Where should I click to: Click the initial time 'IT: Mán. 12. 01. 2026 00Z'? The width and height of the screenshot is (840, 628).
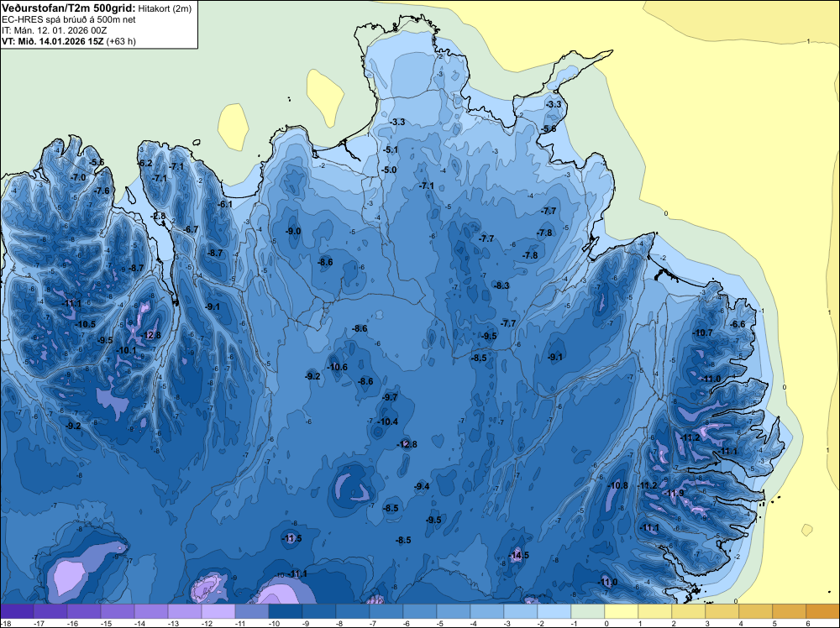tap(54, 30)
